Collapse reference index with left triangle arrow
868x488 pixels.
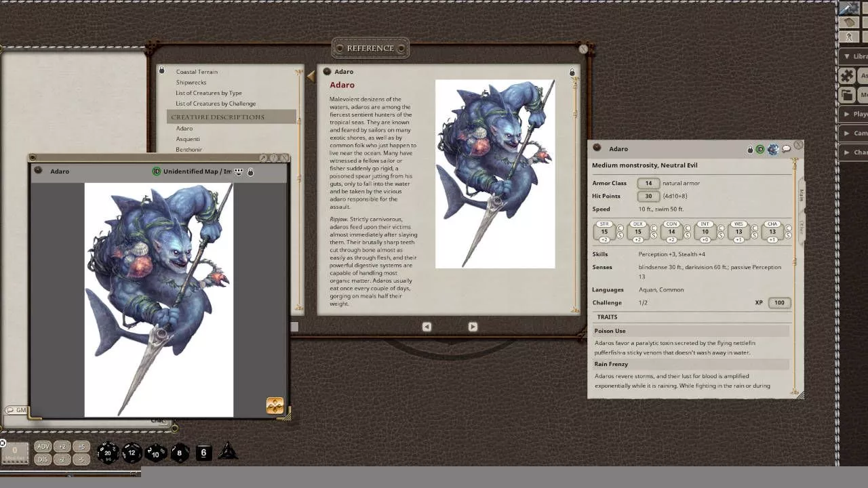(311, 77)
